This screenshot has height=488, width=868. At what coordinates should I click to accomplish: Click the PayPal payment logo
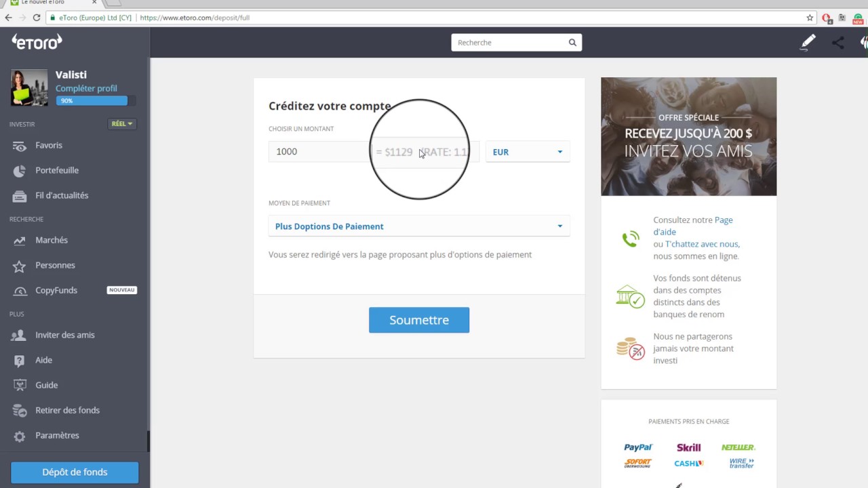click(638, 447)
